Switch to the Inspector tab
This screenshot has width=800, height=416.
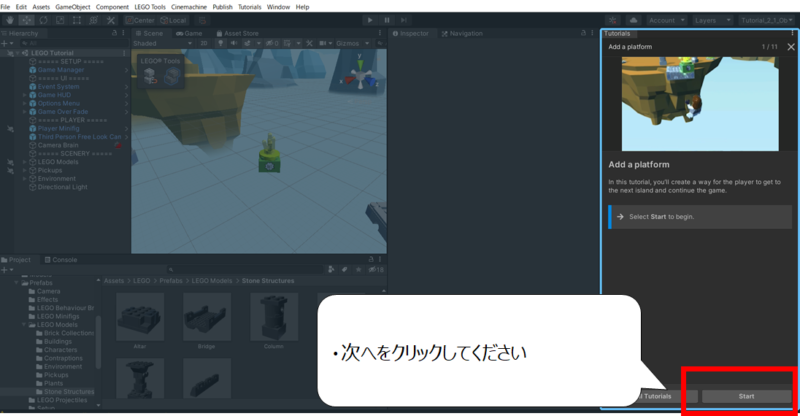pos(410,33)
